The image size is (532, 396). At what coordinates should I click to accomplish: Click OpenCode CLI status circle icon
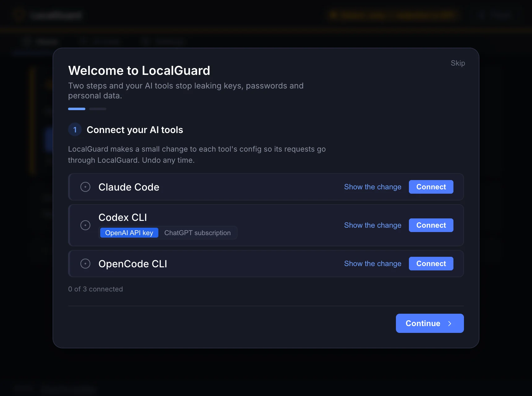[x=85, y=264]
